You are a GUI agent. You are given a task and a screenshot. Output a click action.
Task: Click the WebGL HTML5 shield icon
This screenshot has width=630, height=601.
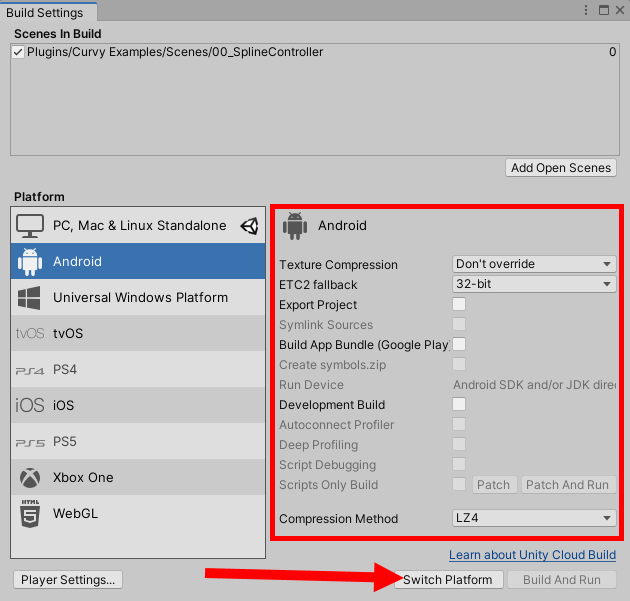[x=30, y=513]
